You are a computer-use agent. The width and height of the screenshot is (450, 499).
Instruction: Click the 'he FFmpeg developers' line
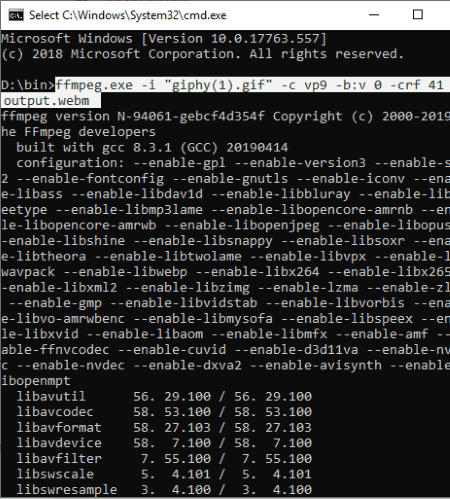[x=78, y=132]
